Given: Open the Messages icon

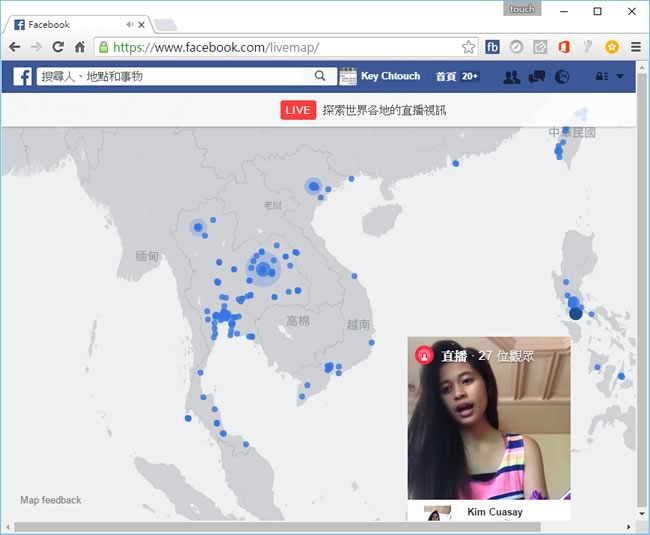Looking at the screenshot, I should pos(537,77).
